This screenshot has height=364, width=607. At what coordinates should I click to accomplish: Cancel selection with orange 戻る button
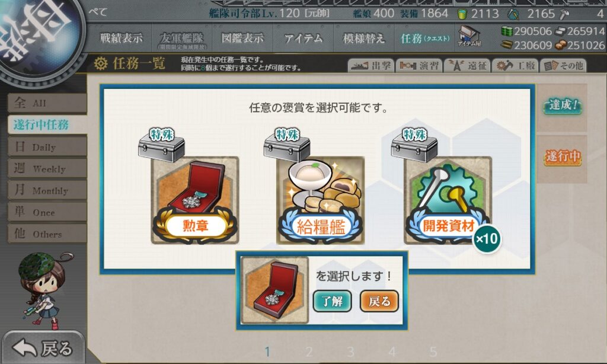[379, 301]
